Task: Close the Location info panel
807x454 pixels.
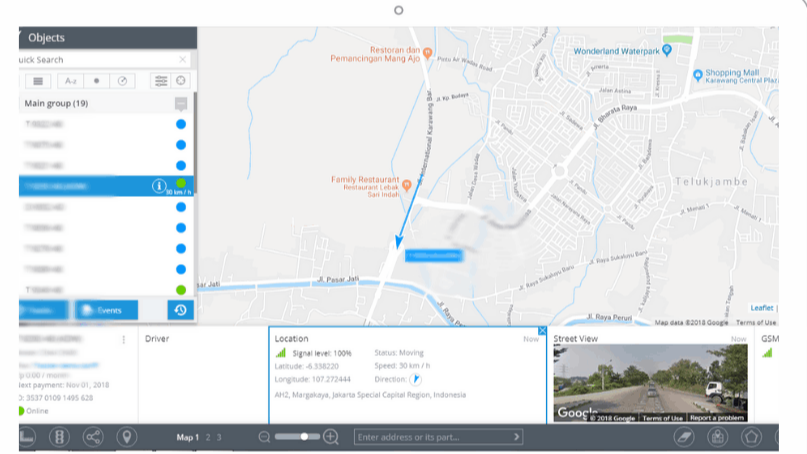Action: (x=542, y=331)
